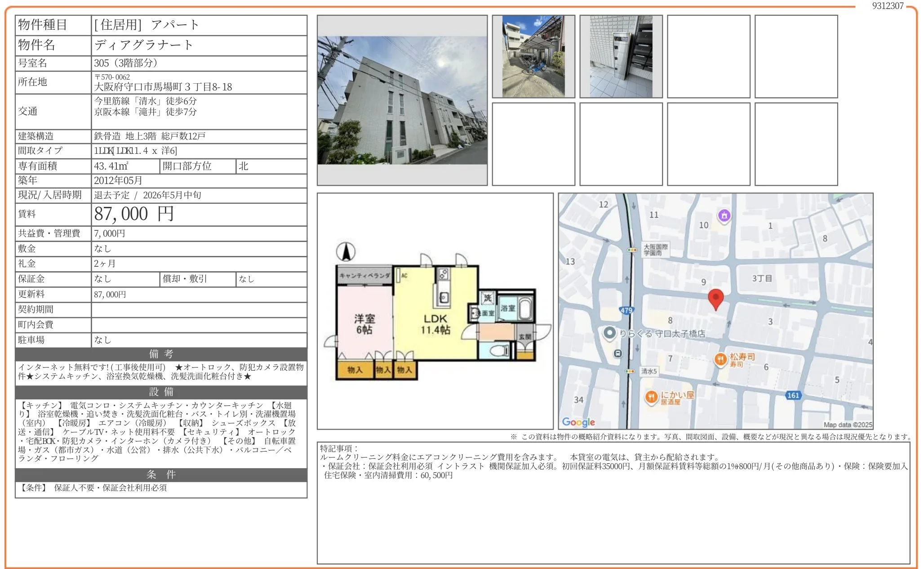Click the 大阪国際学園南 intersection label
This screenshot has width=924, height=569.
(x=656, y=250)
